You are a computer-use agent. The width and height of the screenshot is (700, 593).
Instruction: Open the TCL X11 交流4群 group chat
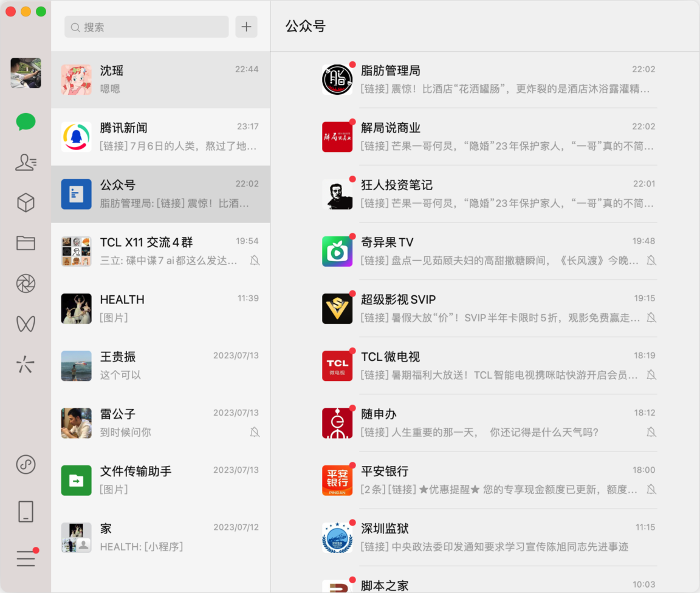pos(160,251)
